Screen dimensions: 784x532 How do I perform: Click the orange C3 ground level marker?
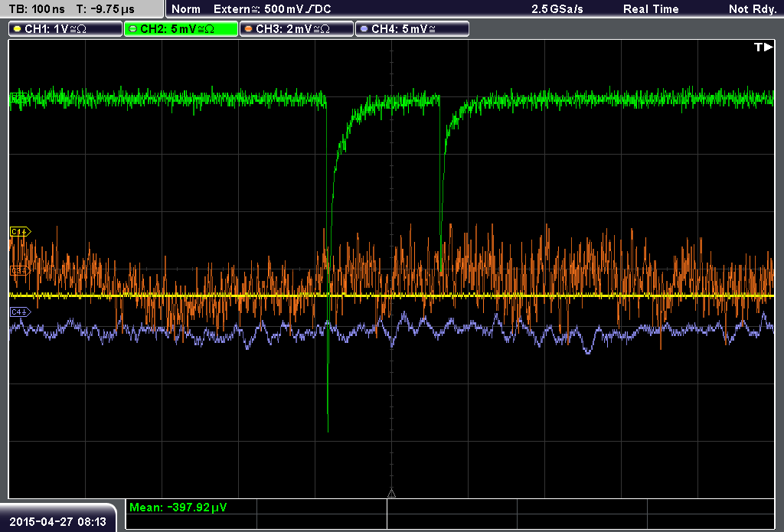[20, 270]
